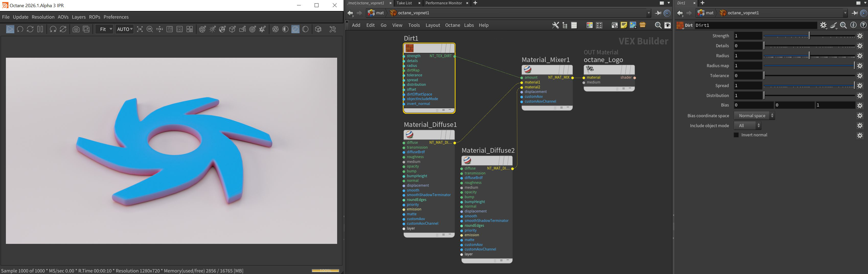Click the Strength slider handle
This screenshot has height=274, width=868.
[809, 36]
